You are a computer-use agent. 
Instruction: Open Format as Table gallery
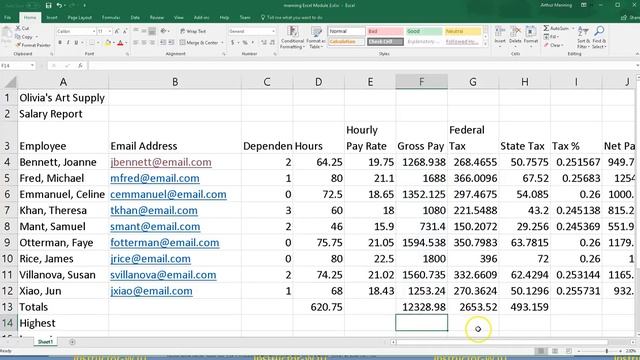pos(316,38)
